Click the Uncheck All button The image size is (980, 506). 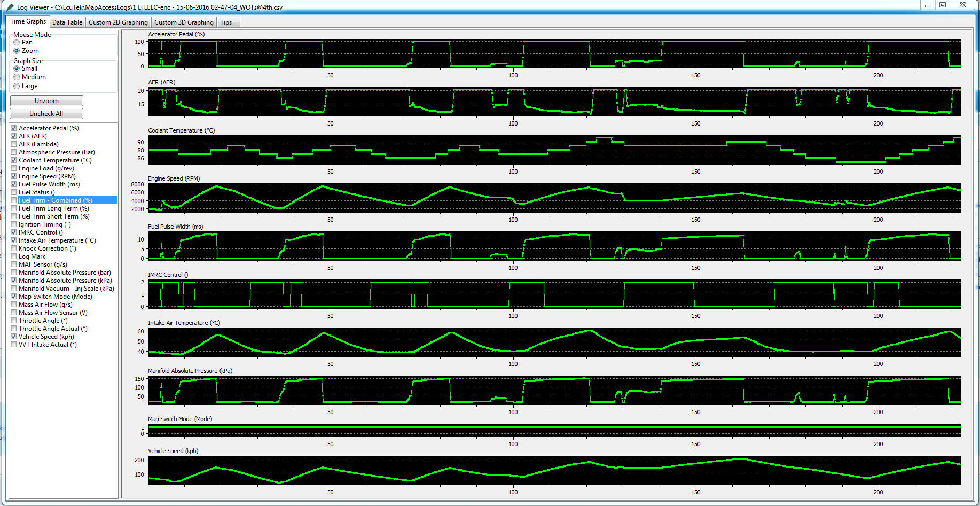(46, 114)
